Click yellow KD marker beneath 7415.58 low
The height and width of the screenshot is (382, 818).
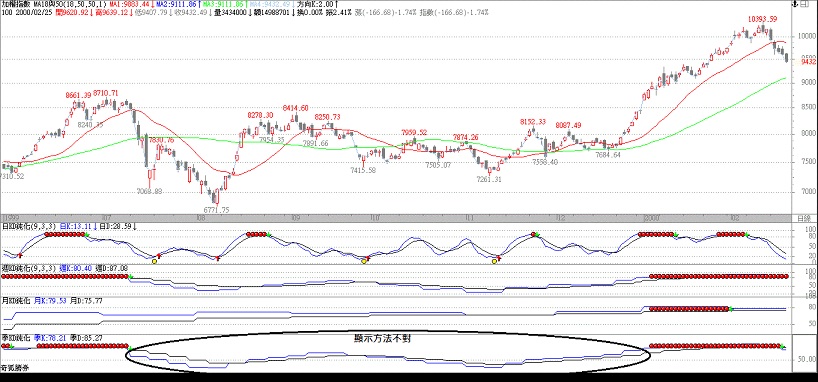(364, 261)
